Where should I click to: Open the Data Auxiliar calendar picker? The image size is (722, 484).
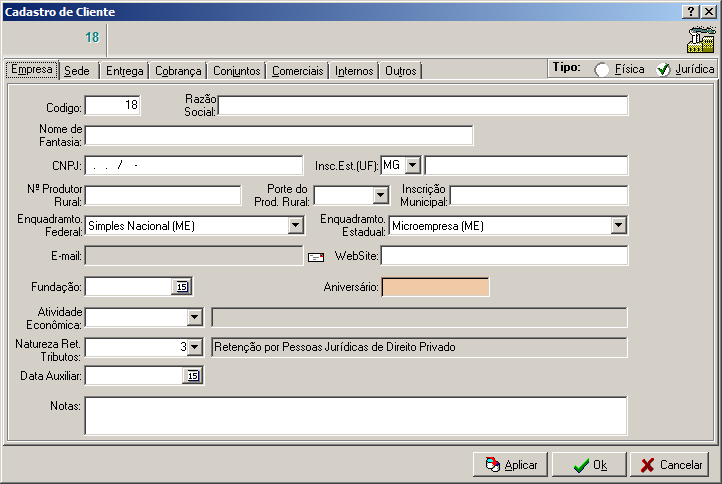click(194, 376)
